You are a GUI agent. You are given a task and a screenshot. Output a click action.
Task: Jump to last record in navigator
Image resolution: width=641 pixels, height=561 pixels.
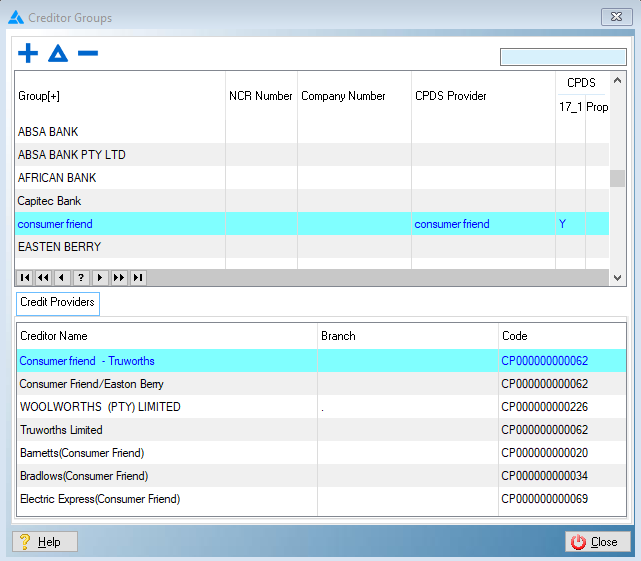coord(138,277)
